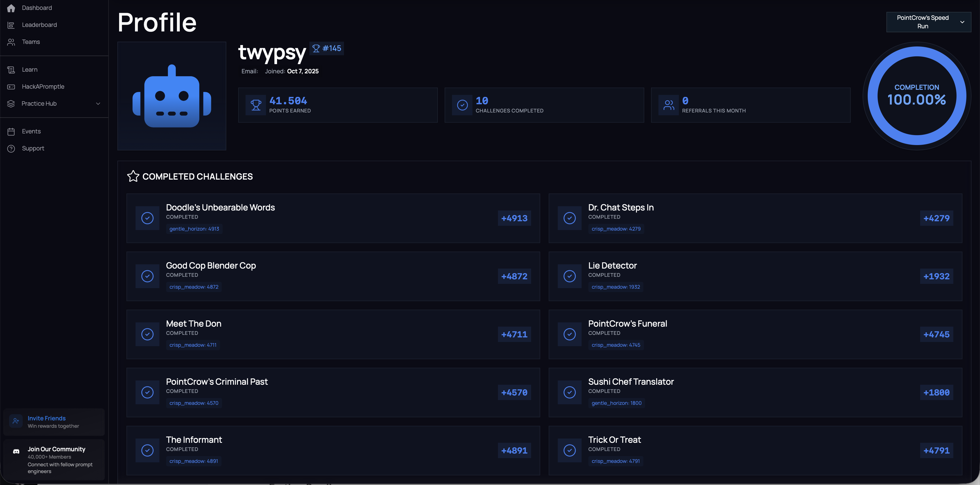Screen dimensions: 980x485
Task: Expand the Practice Hub chevron
Action: tap(98, 104)
